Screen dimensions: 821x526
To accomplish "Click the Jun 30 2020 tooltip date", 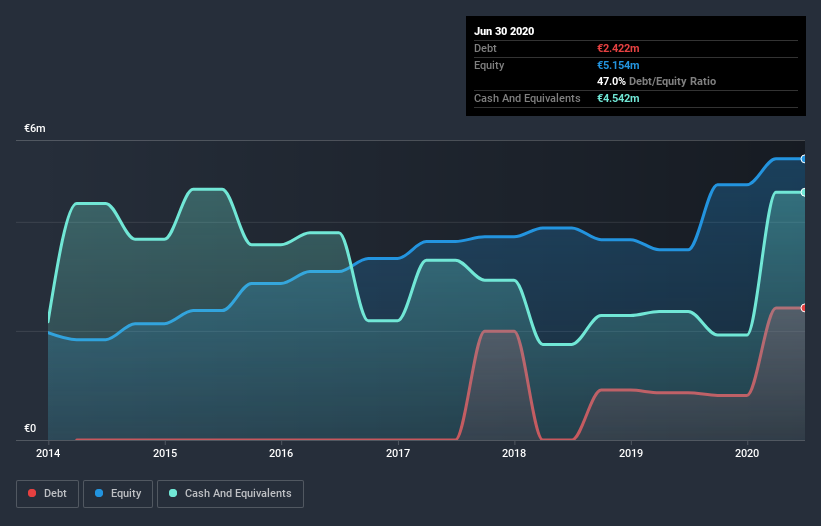I will 504,31.
